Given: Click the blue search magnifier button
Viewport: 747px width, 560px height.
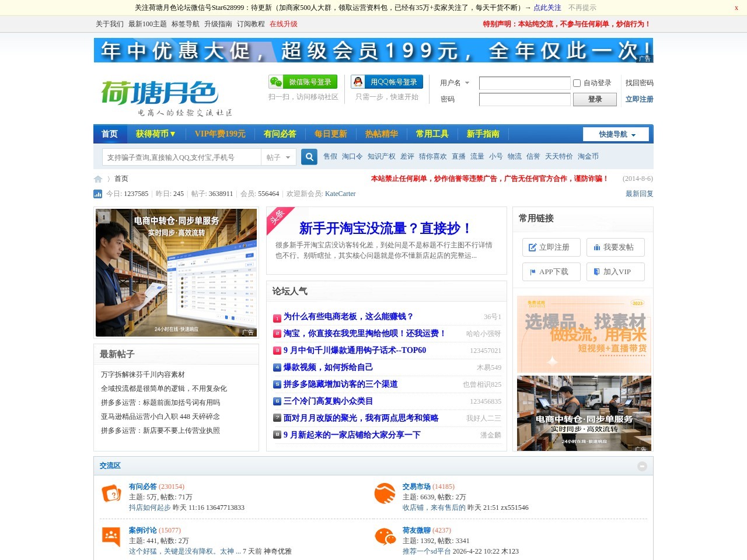Looking at the screenshot, I should tap(309, 156).
